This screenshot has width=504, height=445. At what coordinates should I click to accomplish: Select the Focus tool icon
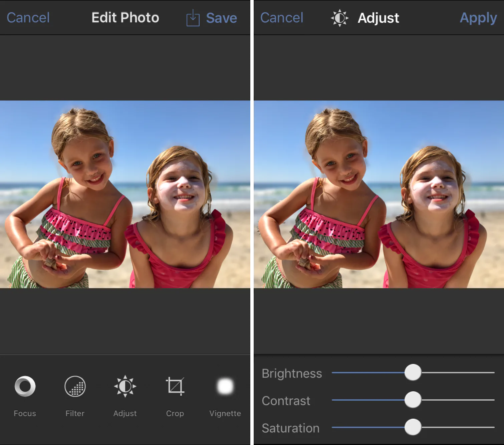click(x=25, y=386)
